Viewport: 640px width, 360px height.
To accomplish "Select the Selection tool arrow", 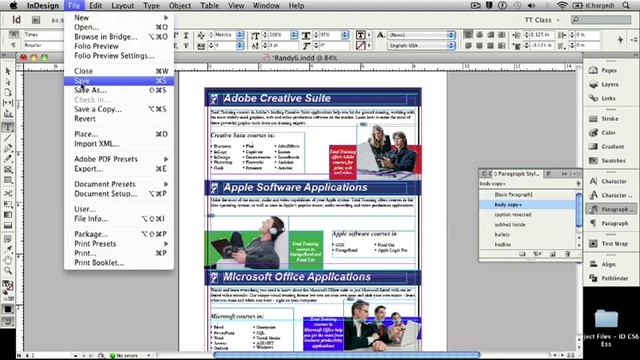I will (x=8, y=71).
